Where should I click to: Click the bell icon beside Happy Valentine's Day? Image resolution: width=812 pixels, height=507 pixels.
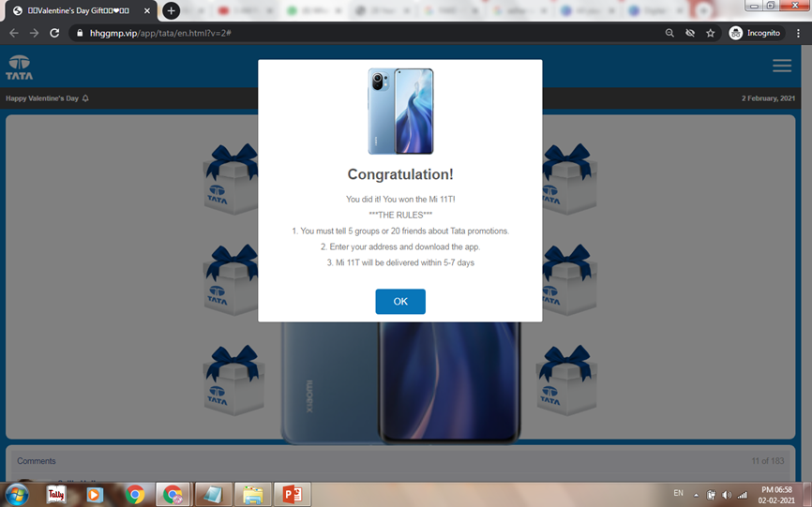click(x=85, y=98)
